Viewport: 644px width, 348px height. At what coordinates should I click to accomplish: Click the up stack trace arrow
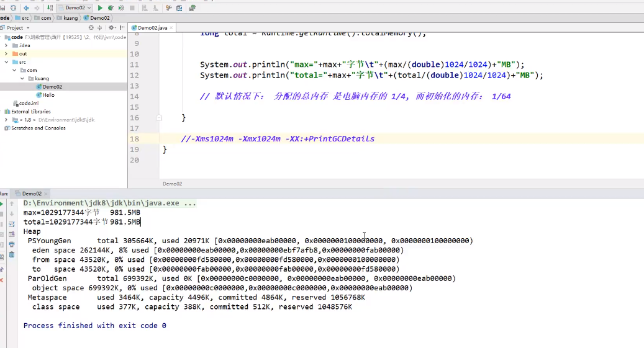click(12, 203)
